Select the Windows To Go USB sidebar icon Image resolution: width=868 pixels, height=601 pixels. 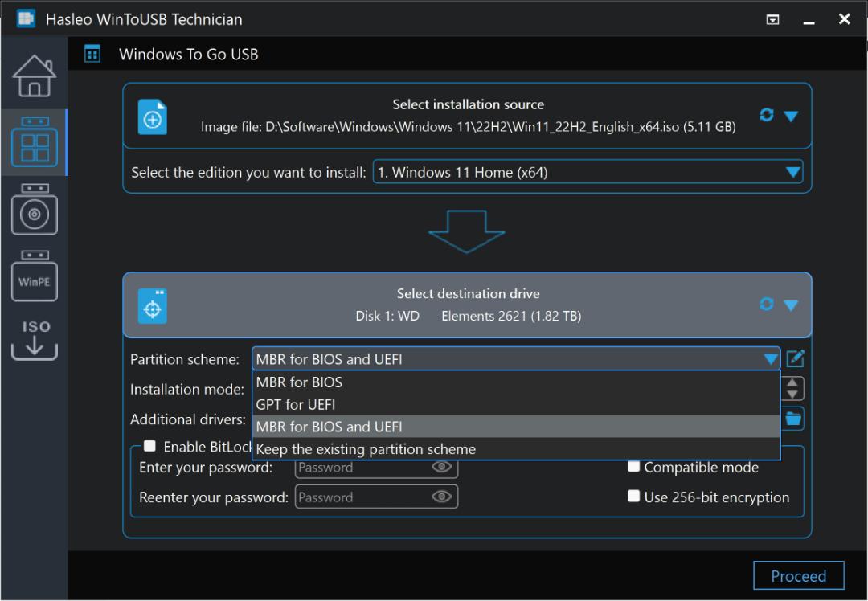point(35,141)
